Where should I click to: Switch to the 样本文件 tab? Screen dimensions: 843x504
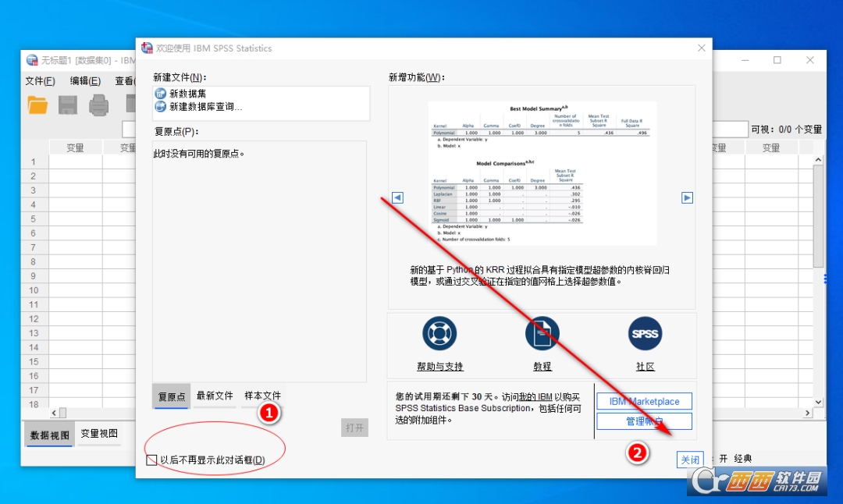(262, 396)
